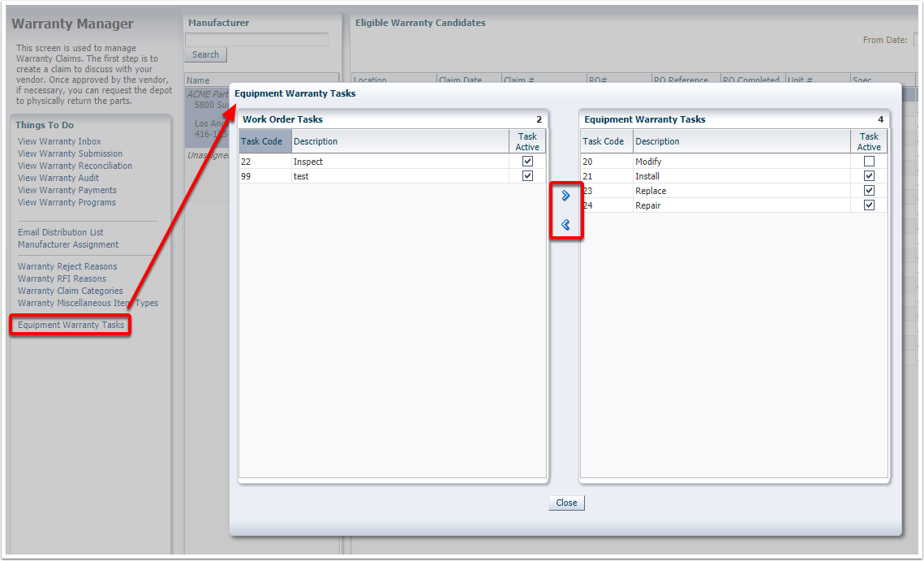Close the Equipment Warranty Tasks dialog
924x561 pixels.
tap(566, 503)
